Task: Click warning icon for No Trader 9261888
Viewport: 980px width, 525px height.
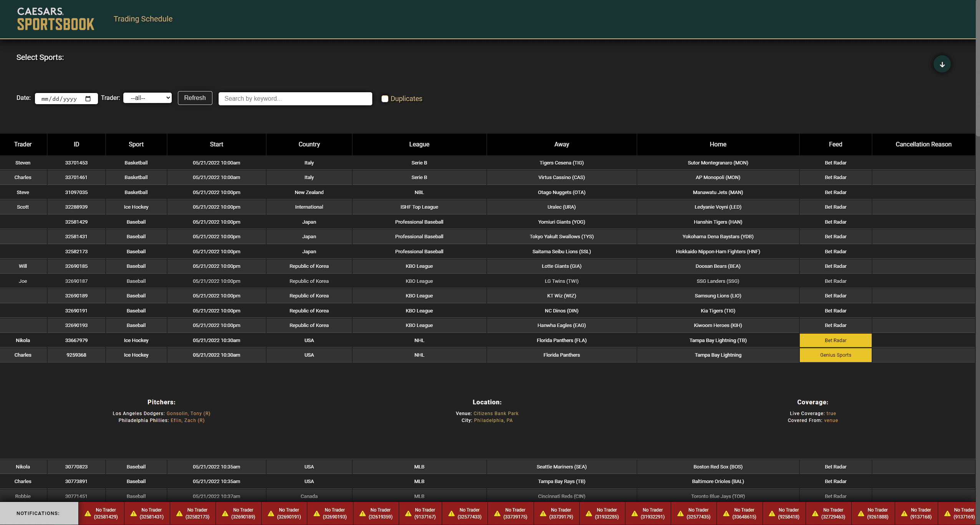Action: (x=861, y=513)
